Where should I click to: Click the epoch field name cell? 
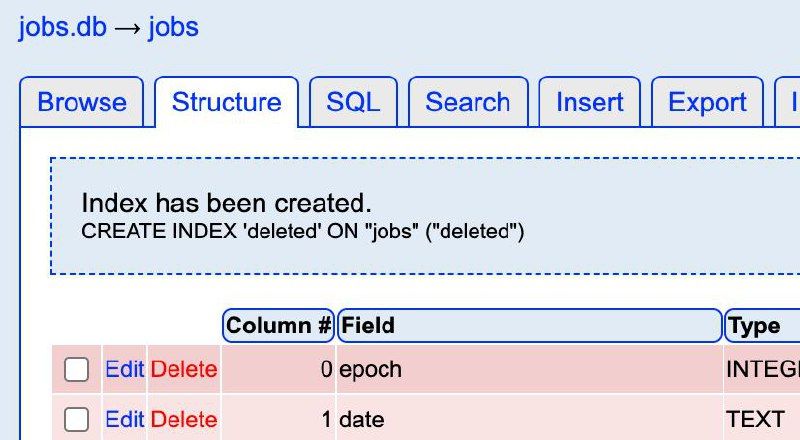tap(371, 370)
